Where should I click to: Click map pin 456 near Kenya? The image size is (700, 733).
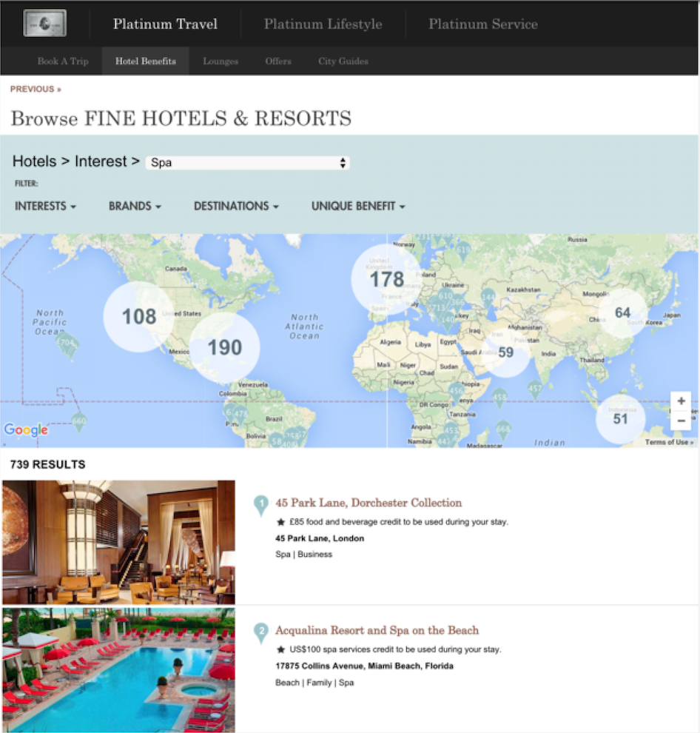[x=456, y=392]
